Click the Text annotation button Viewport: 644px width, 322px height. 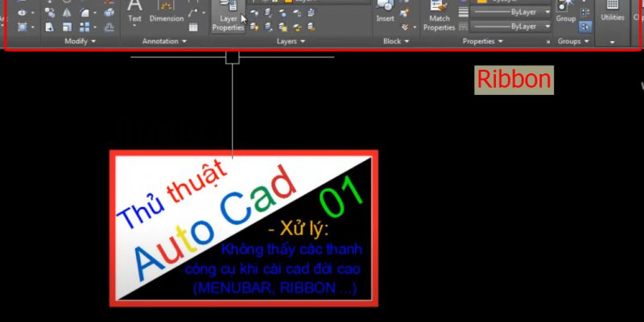click(x=134, y=11)
